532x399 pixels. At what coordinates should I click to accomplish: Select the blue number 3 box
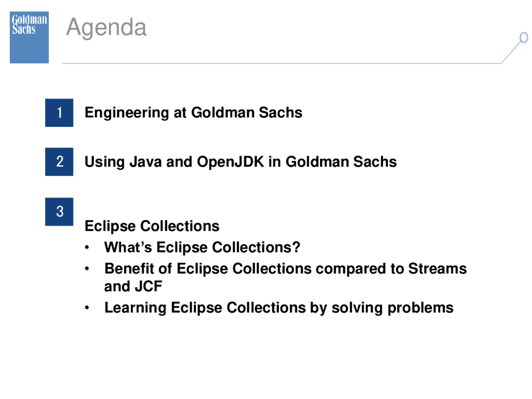[x=59, y=211]
